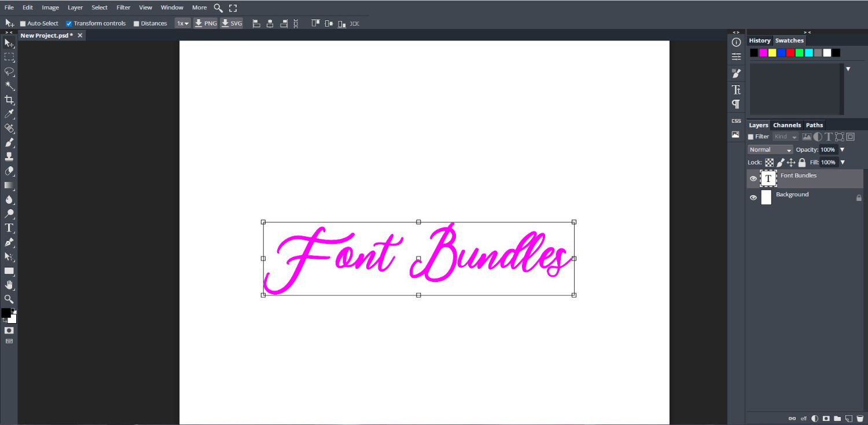This screenshot has width=868, height=425.
Task: Add new adjustment layer icon
Action: pyautogui.click(x=815, y=418)
